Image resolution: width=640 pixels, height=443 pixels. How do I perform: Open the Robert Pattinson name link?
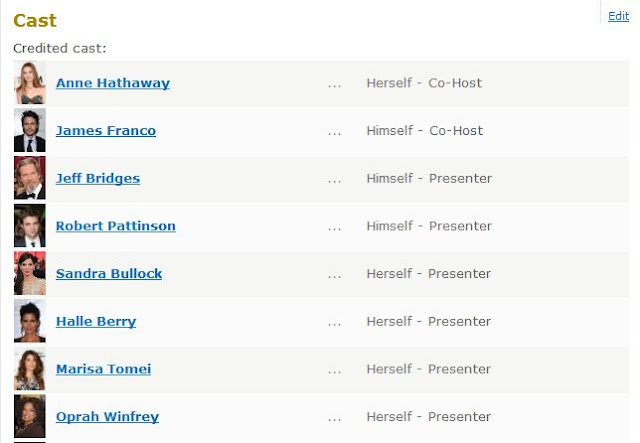click(x=116, y=226)
